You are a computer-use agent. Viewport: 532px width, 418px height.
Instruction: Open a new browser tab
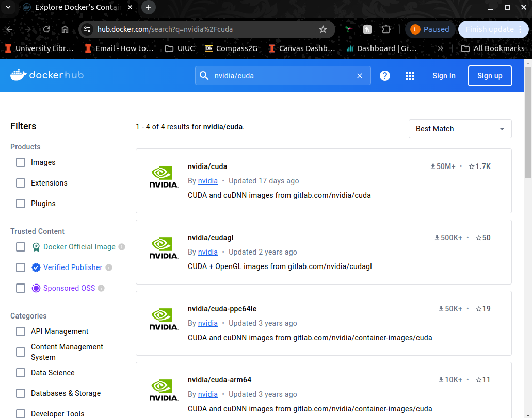click(x=149, y=7)
